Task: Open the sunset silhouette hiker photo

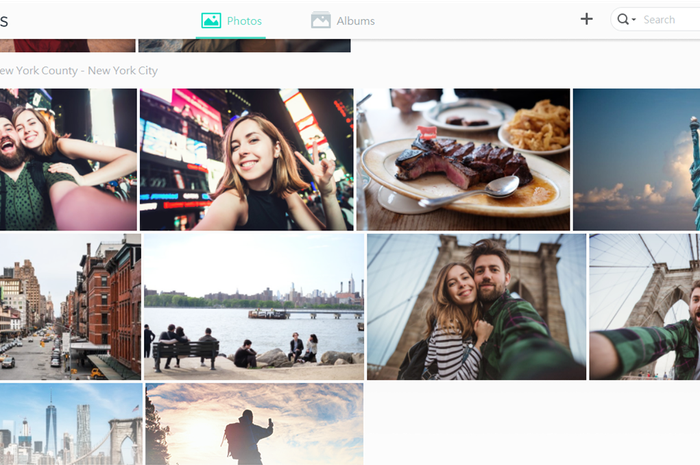Action: [x=254, y=424]
